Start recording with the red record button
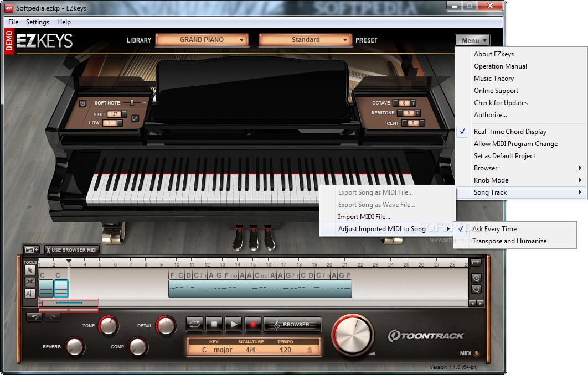588x375 pixels. (x=253, y=324)
